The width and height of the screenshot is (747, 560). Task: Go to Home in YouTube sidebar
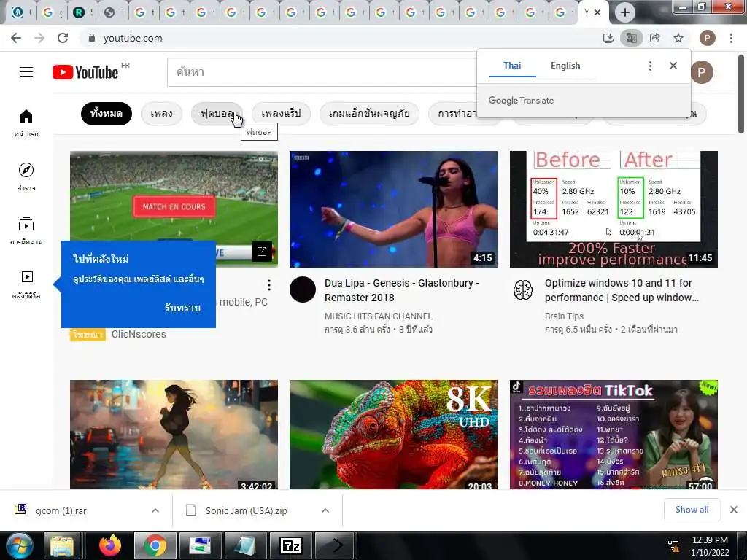(x=26, y=122)
